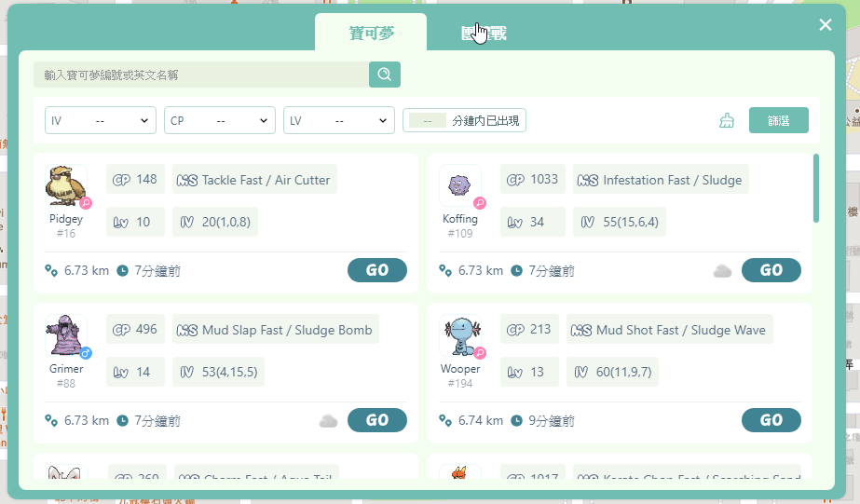
Task: Click the location pin icon on Pidgey card
Action: click(x=51, y=270)
